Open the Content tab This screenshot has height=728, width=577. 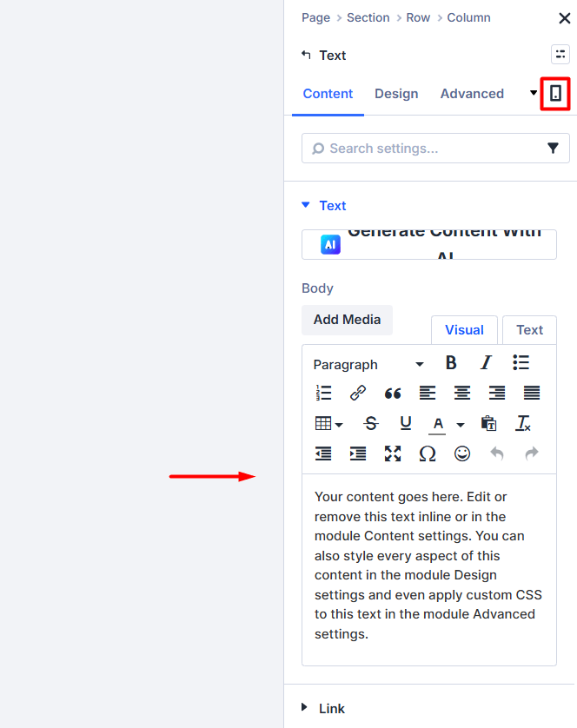[x=328, y=94]
